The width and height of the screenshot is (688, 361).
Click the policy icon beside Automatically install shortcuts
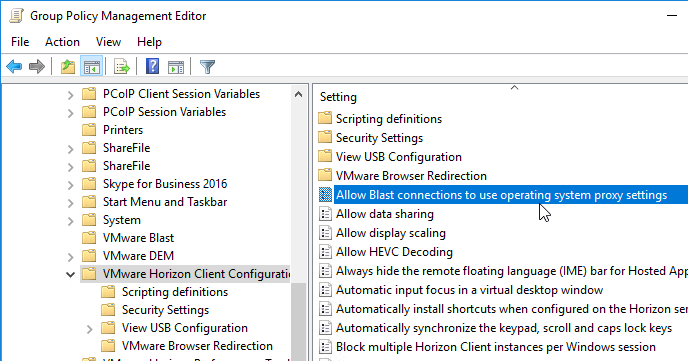325,309
